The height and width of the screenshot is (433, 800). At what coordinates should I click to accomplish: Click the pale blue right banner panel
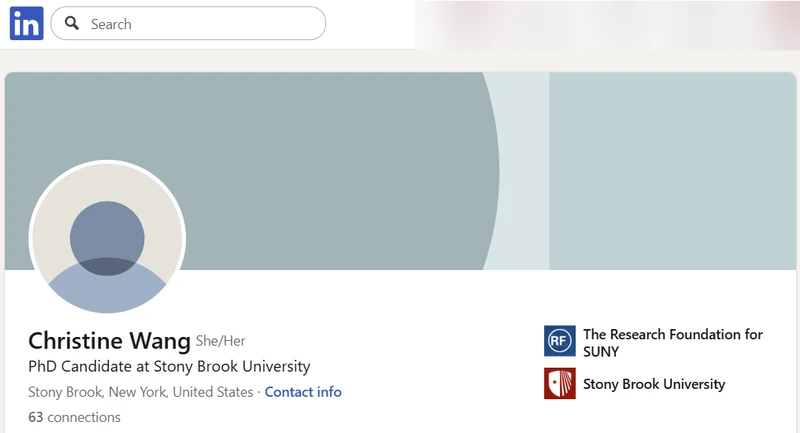click(672, 171)
